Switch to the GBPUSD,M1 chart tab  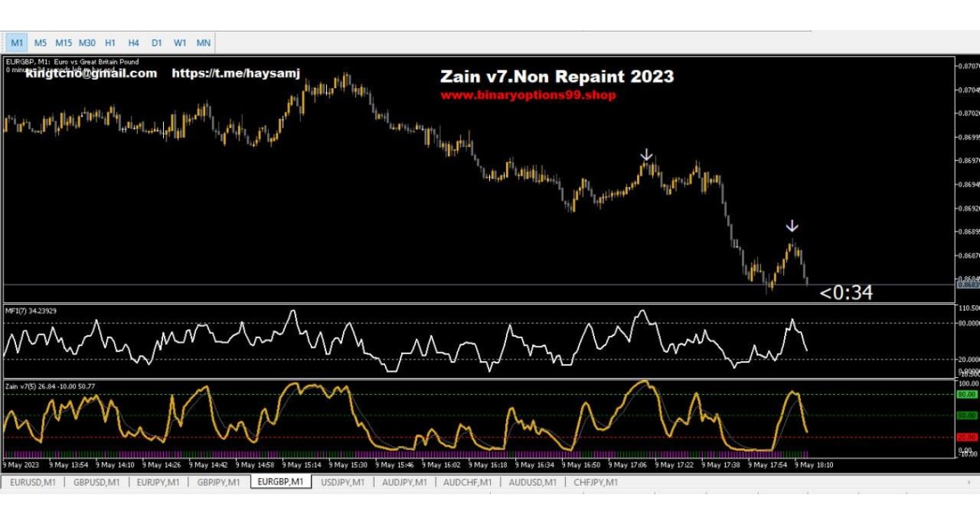tap(97, 482)
